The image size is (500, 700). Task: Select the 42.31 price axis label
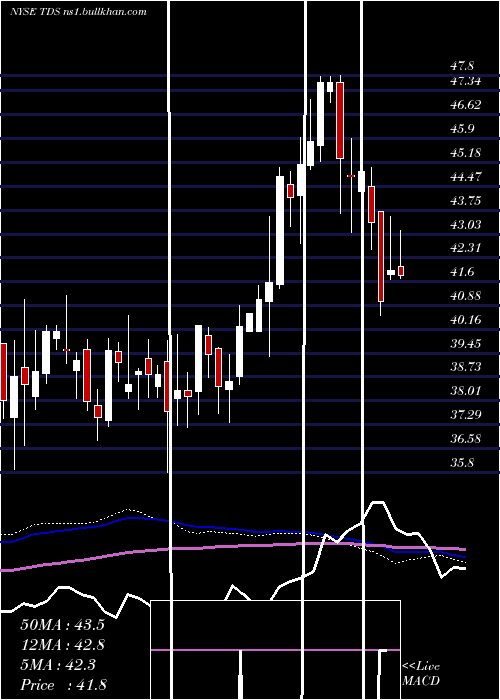[x=465, y=248]
